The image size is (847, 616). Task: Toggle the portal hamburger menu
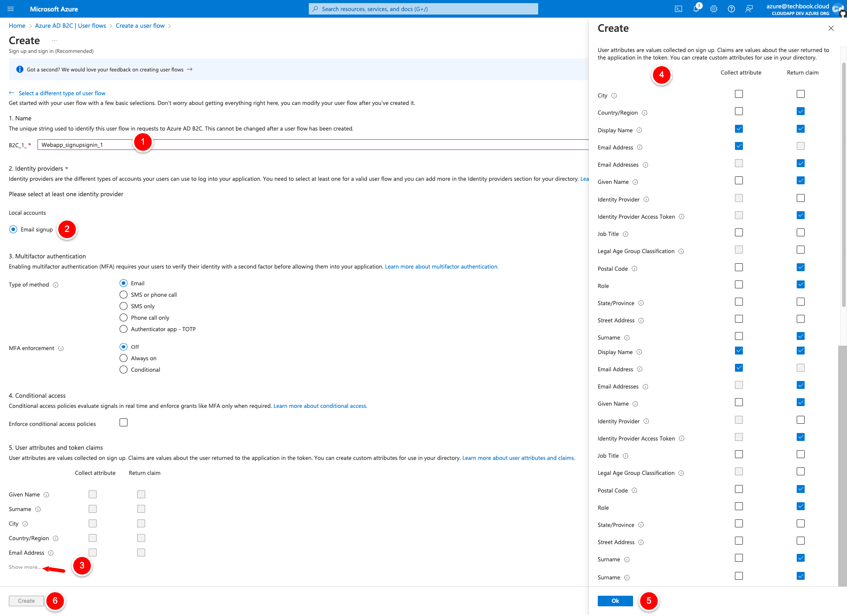(11, 9)
